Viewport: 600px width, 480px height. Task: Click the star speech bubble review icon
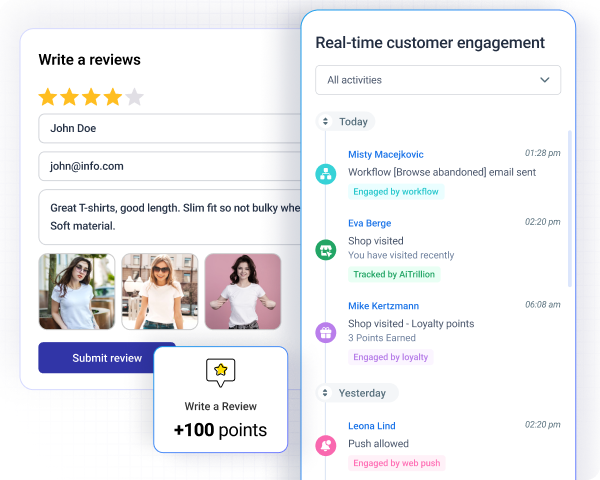click(220, 372)
